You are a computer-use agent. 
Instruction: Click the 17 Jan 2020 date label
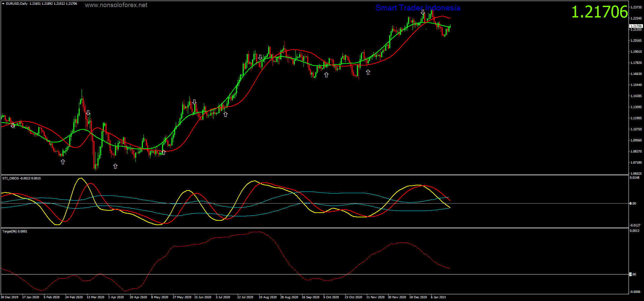[31, 297]
